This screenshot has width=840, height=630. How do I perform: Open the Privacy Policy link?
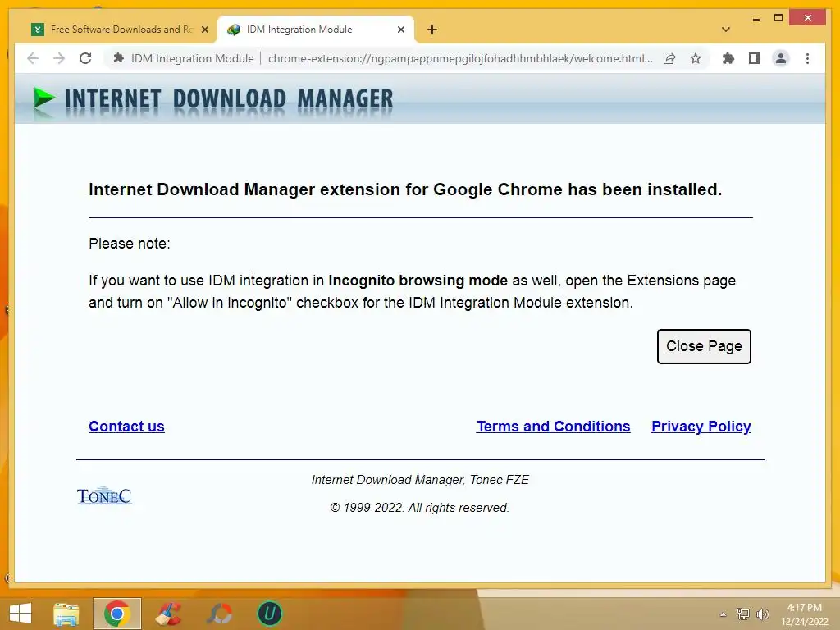pos(701,427)
